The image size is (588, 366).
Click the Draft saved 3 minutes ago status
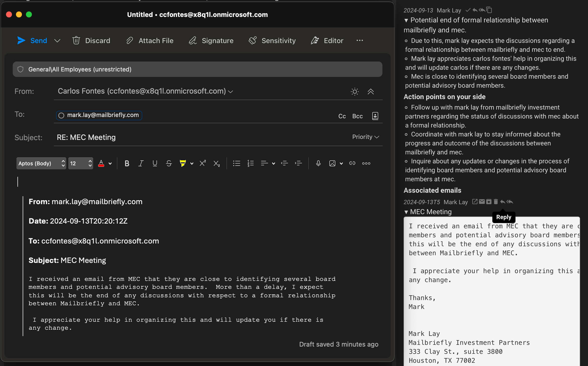point(339,344)
